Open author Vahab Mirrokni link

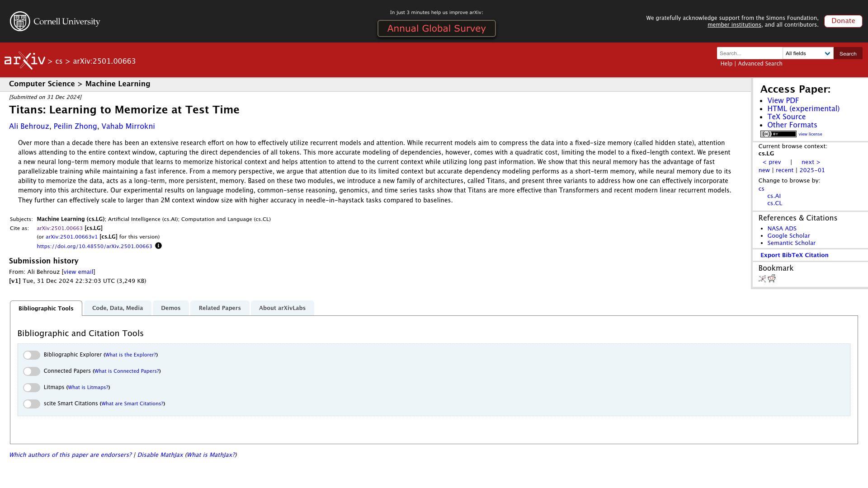tap(128, 127)
